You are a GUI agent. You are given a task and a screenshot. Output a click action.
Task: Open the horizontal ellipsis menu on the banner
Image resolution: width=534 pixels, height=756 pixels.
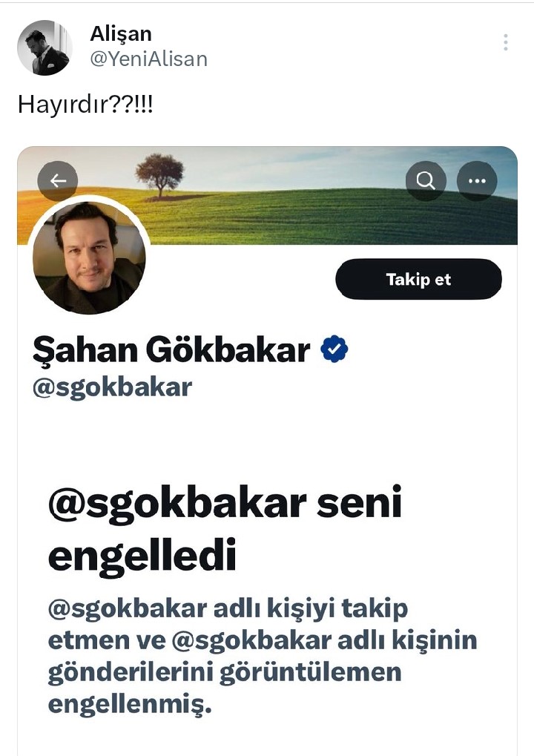point(476,180)
